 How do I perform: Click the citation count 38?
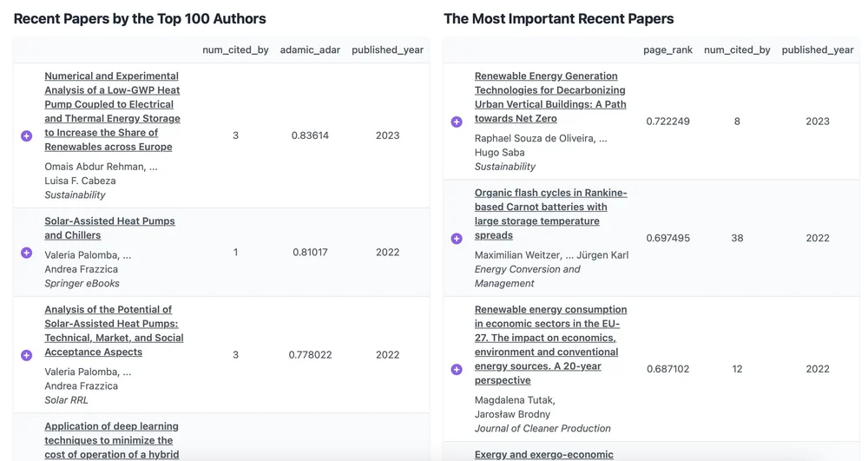tap(737, 238)
